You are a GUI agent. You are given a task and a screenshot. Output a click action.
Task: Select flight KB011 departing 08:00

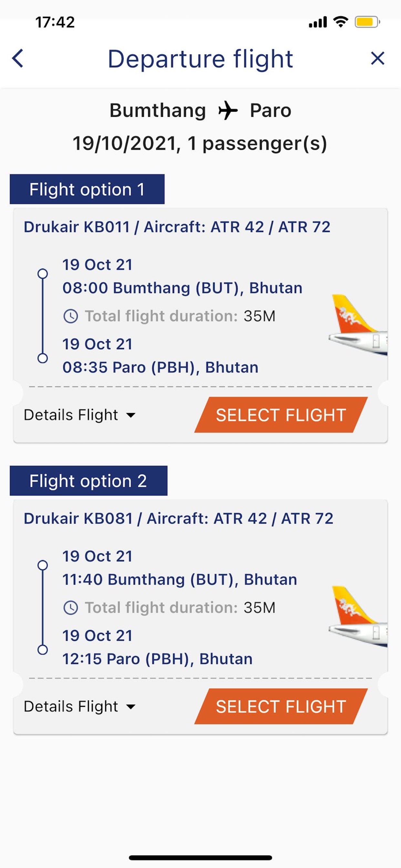click(x=281, y=415)
